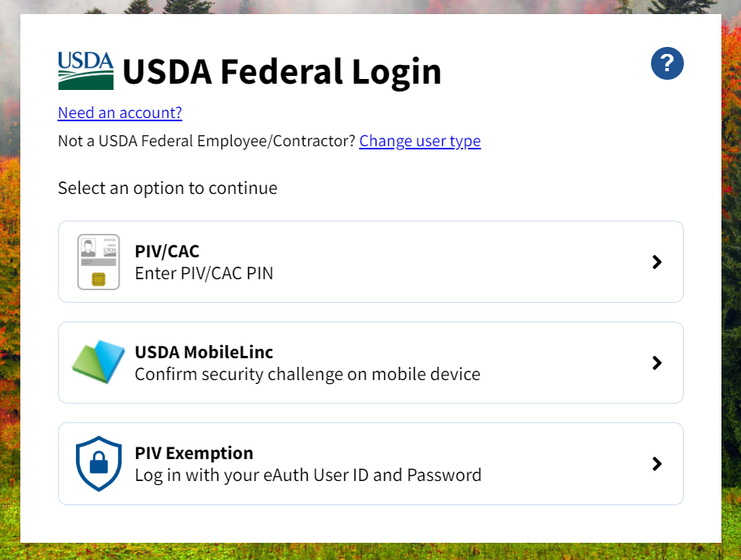Choose the USDA MobileLinc option title
Viewport: 741px width, 560px height.
pos(203,352)
